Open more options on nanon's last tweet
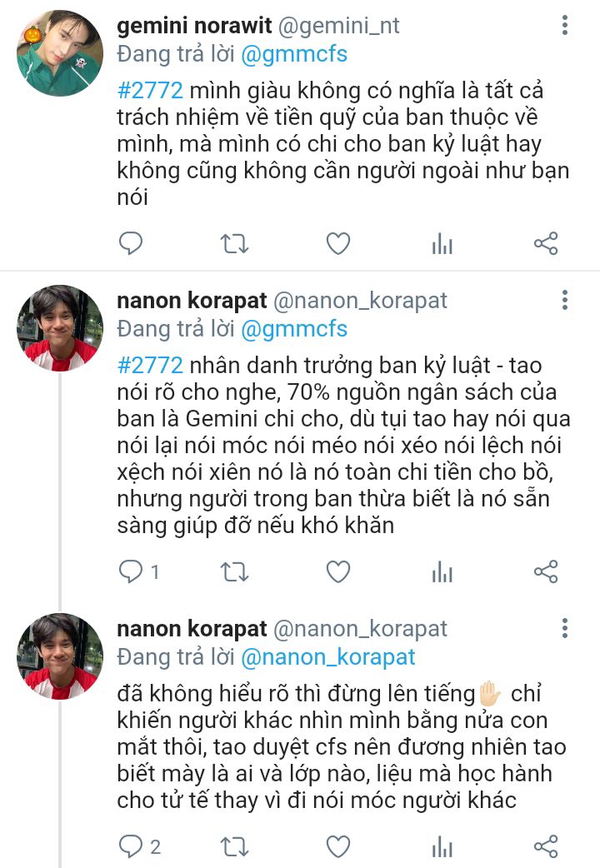The height and width of the screenshot is (868, 600). (565, 628)
